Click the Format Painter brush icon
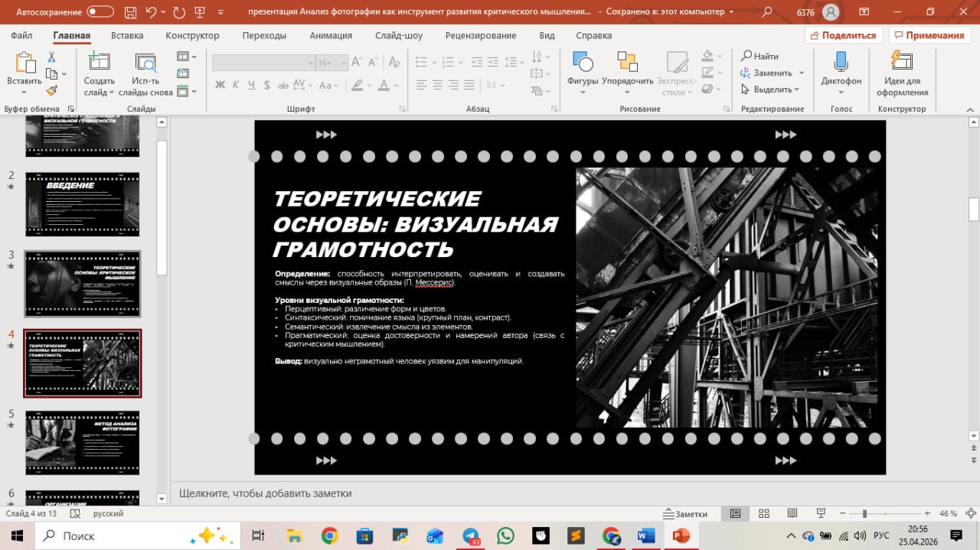This screenshot has width=980, height=550. pos(52,90)
